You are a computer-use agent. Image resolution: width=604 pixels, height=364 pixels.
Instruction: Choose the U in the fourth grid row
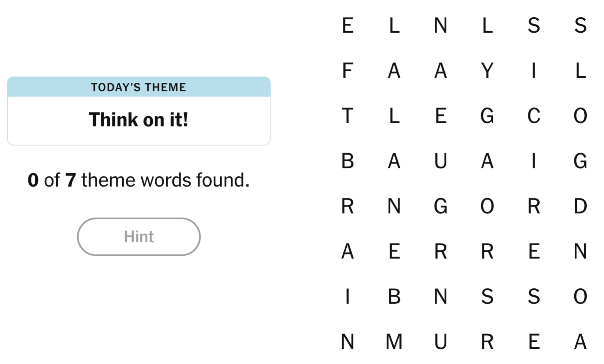(441, 161)
